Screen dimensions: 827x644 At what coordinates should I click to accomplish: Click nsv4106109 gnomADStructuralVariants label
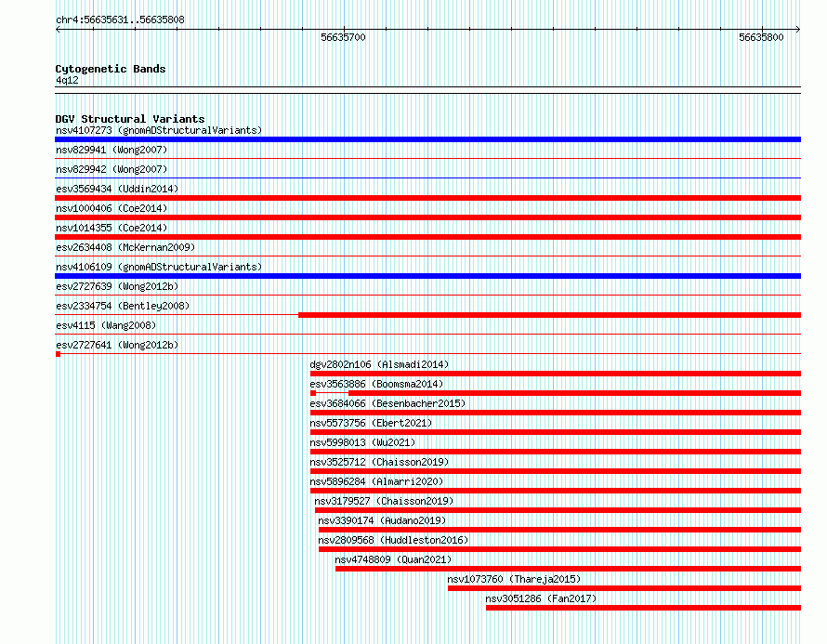point(159,267)
